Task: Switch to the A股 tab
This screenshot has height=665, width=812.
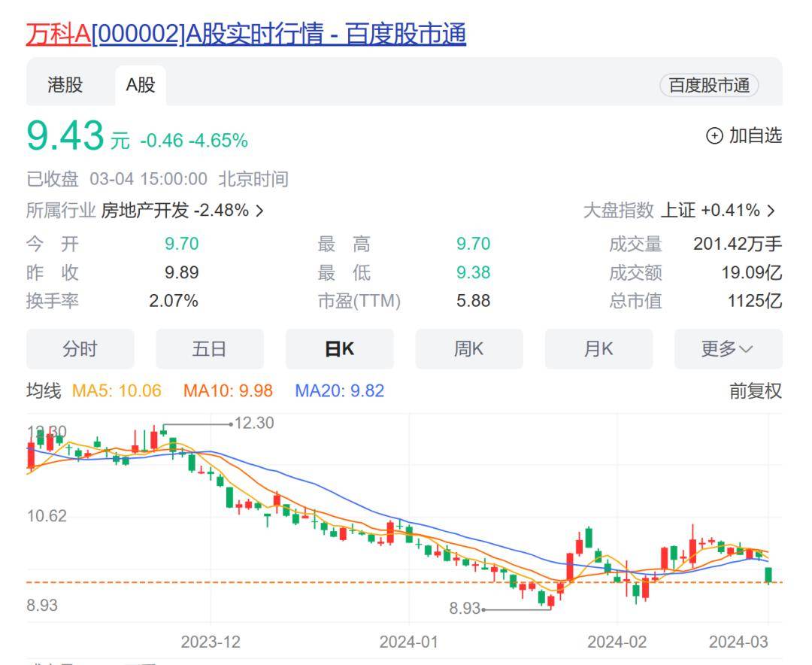Action: click(x=139, y=86)
